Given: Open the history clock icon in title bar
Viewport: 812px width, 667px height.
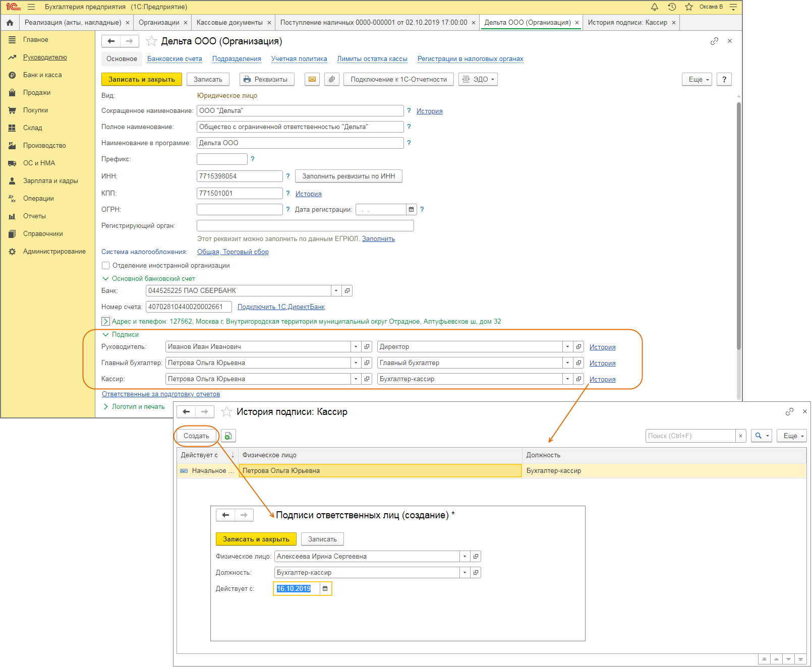Looking at the screenshot, I should point(671,7).
